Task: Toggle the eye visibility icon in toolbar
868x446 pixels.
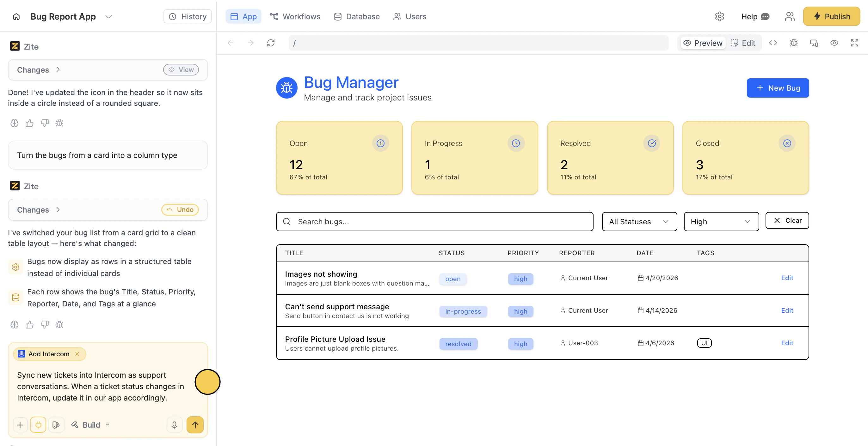Action: click(834, 43)
